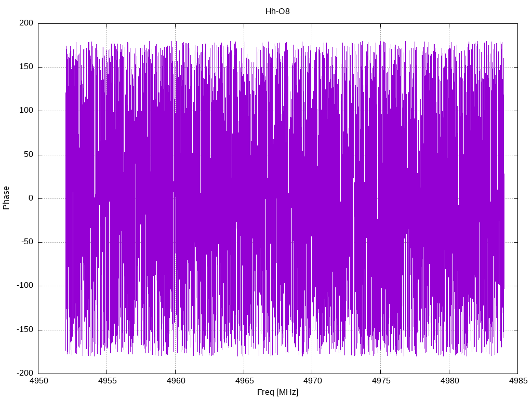Screen dimensions: 532x399
Task: Click y-axis tick label 200
Action: point(27,23)
